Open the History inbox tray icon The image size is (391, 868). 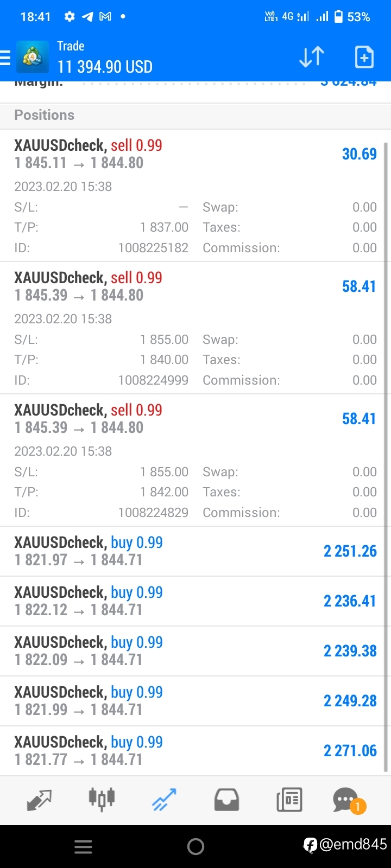coord(226,800)
